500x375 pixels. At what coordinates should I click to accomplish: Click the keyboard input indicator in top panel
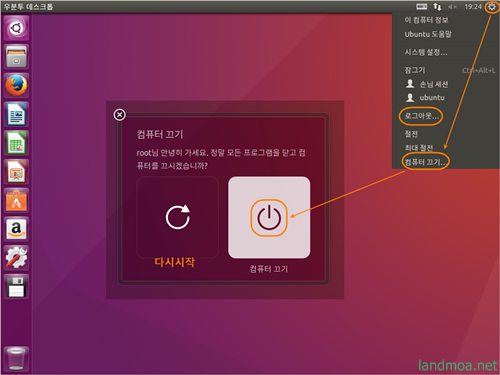422,6
